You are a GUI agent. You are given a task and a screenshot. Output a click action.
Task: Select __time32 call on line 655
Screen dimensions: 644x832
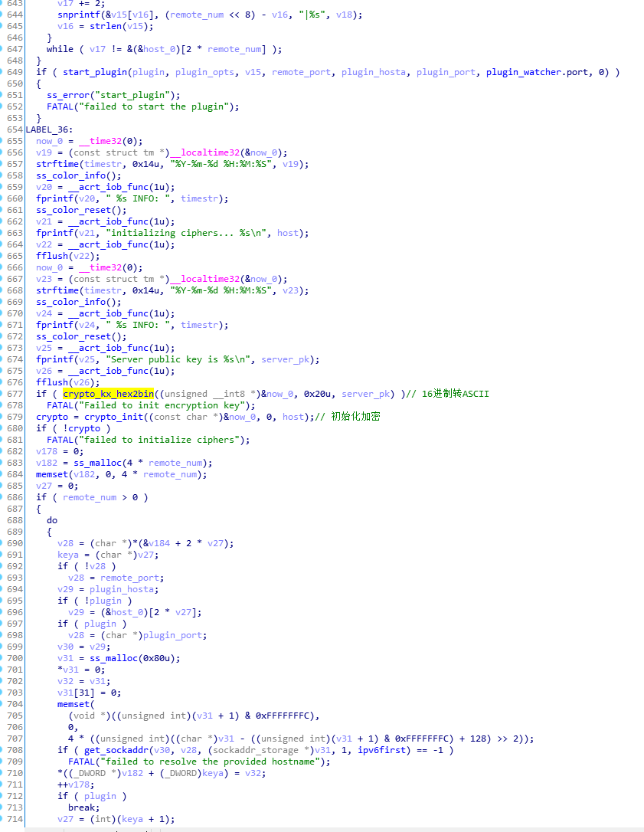pos(100,141)
